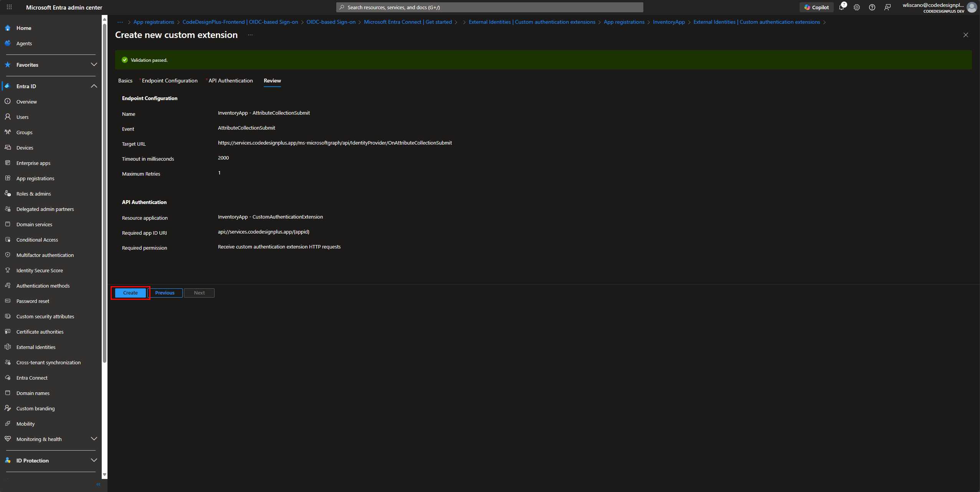
Task: Click the Overview info icon
Action: (8, 101)
